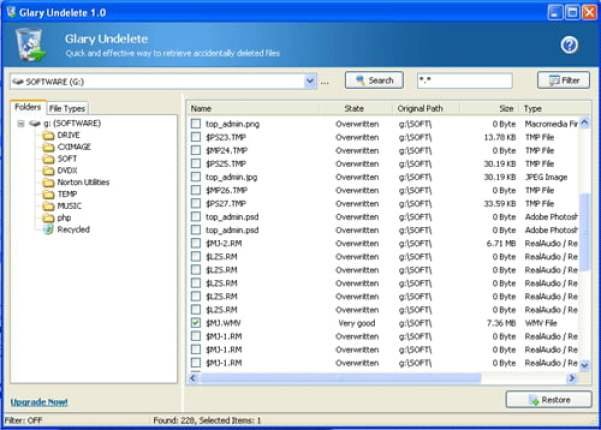Click the horizontal scrollbar thumb in file list
The height and width of the screenshot is (430, 601).
tap(340, 378)
